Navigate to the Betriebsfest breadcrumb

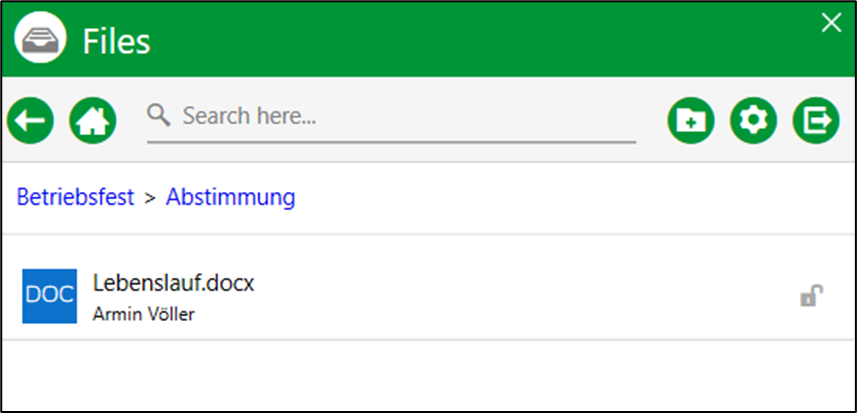[x=75, y=197]
